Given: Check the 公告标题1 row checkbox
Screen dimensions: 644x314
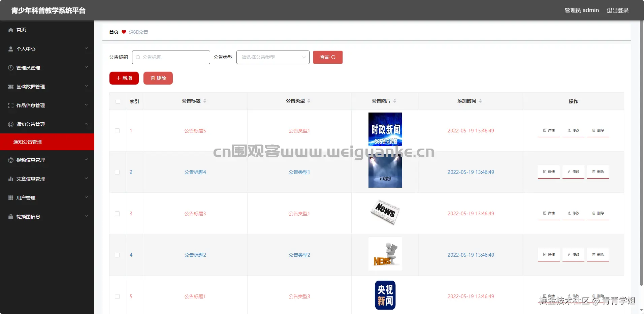Looking at the screenshot, I should [117, 296].
